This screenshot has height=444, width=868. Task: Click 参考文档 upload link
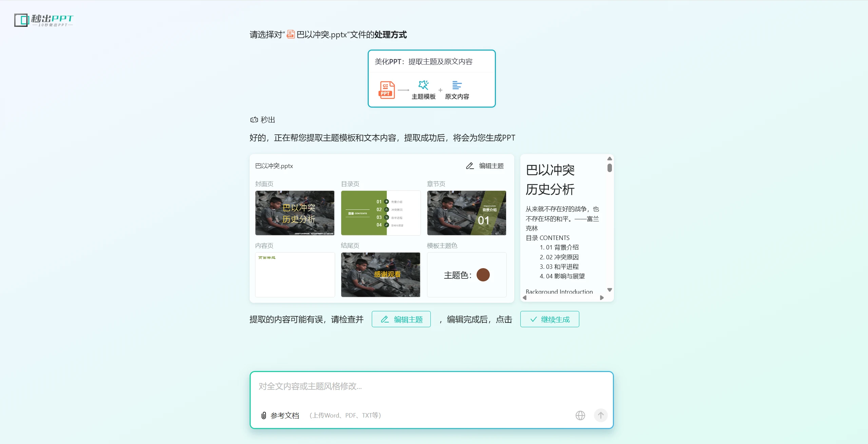[280, 415]
